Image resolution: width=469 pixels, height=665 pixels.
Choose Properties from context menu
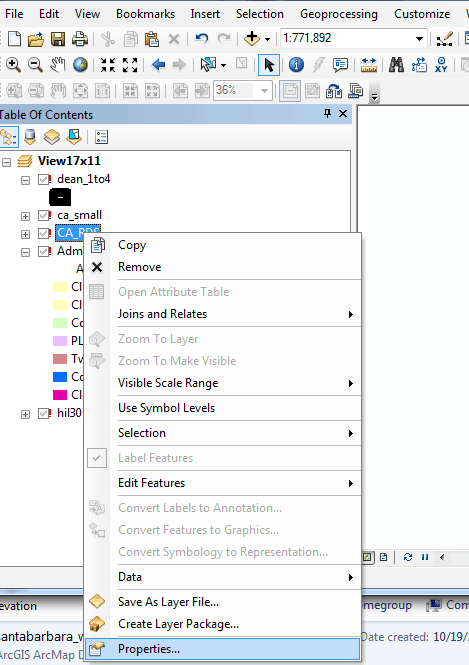coord(223,649)
